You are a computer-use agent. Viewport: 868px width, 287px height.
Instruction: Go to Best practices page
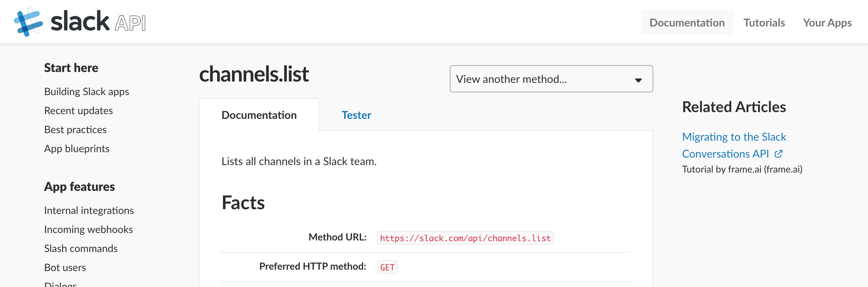75,129
